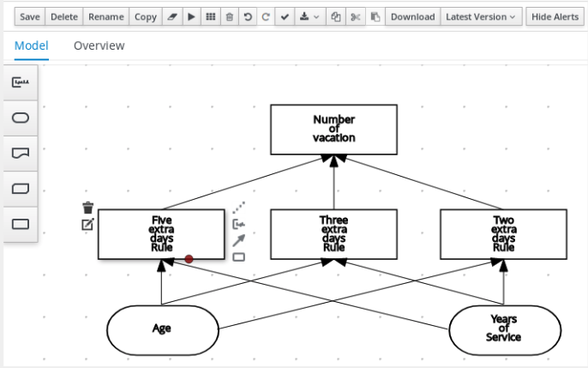Select the Number of vacation decision node
The image size is (588, 368).
[333, 129]
